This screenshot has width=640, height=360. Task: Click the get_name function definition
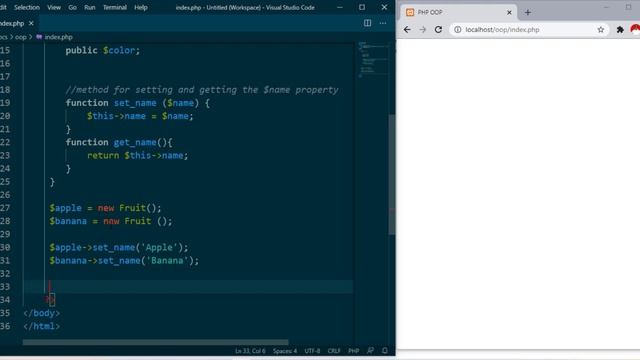click(x=119, y=142)
